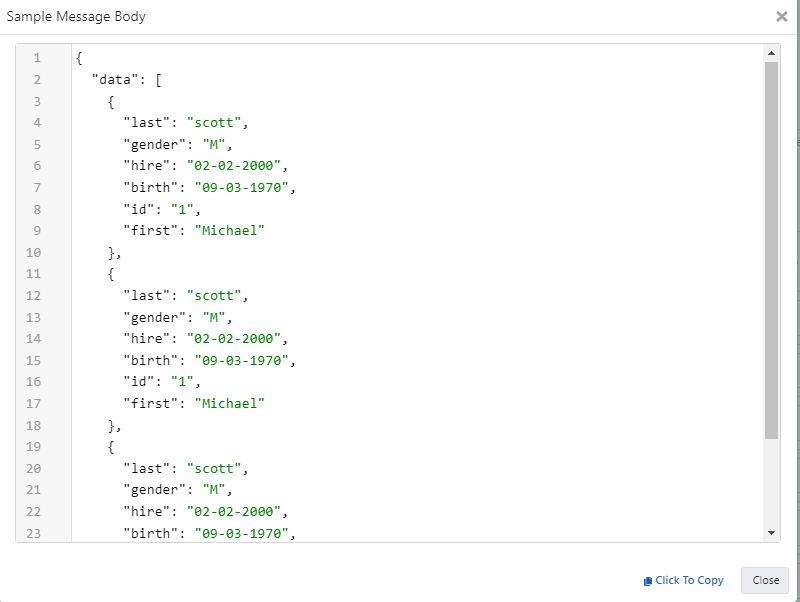Image resolution: width=800 pixels, height=602 pixels.
Task: Click the copy icon next to Click To Copy
Action: pyautogui.click(x=648, y=581)
